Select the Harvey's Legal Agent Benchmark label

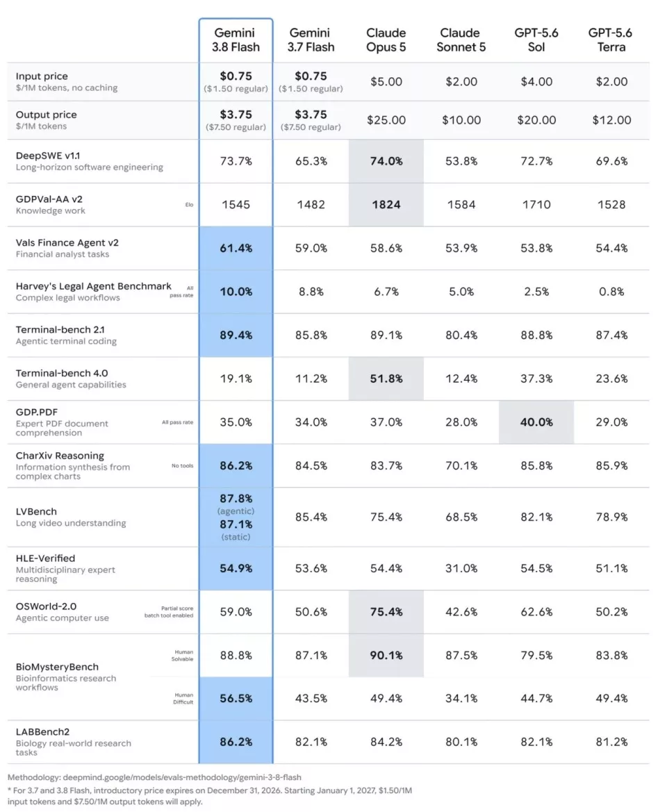coord(93,286)
